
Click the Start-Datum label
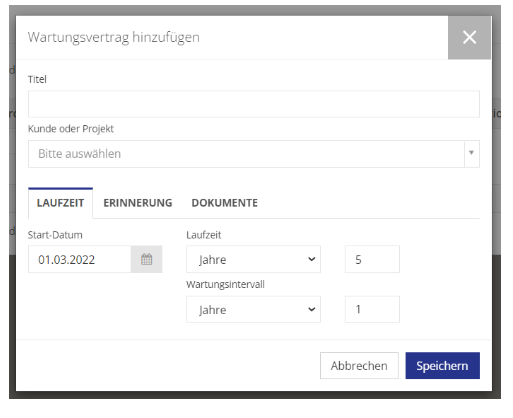tap(55, 235)
